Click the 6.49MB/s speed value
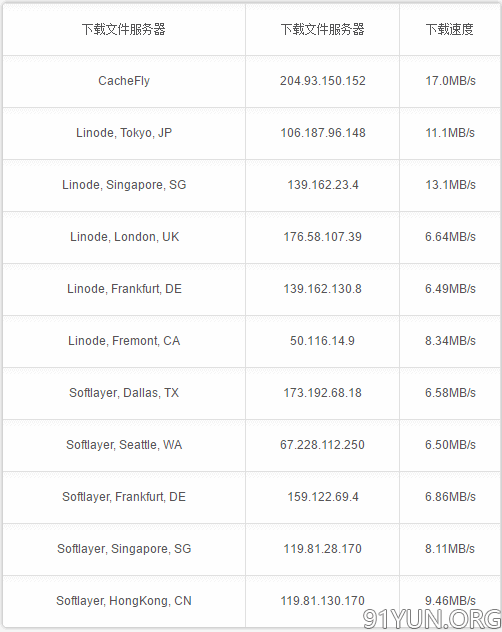 pos(450,289)
